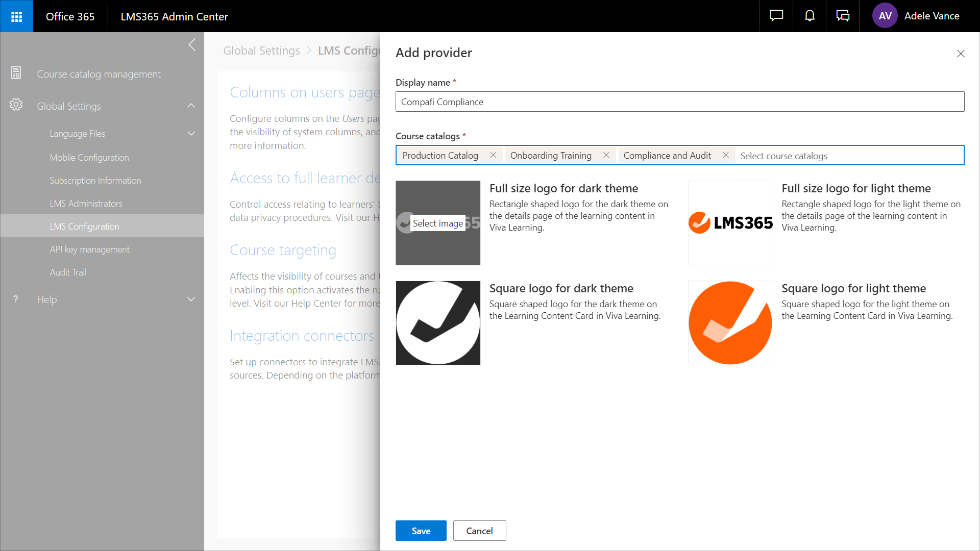This screenshot has height=551, width=980.
Task: Open the feedback conversations icon
Action: tap(843, 16)
